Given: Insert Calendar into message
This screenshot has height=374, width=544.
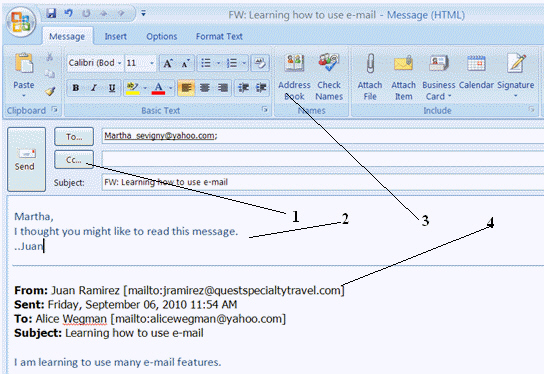Looking at the screenshot, I should click(x=476, y=71).
